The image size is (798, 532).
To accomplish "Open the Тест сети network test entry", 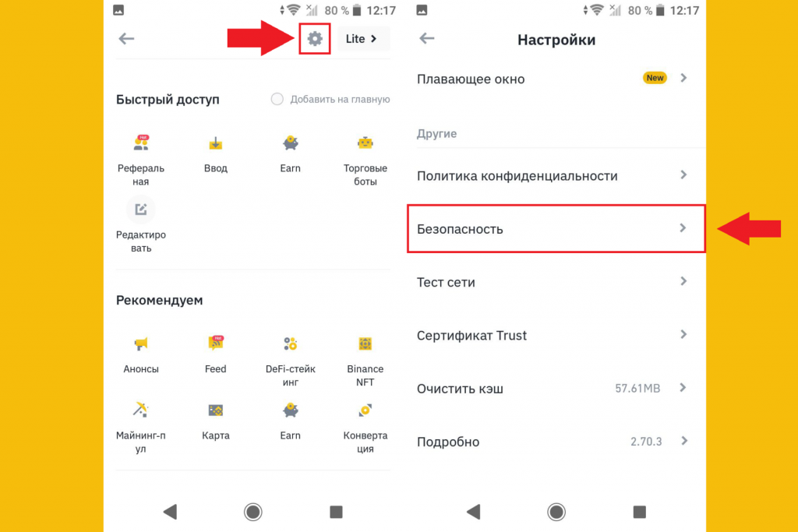I will tap(556, 282).
